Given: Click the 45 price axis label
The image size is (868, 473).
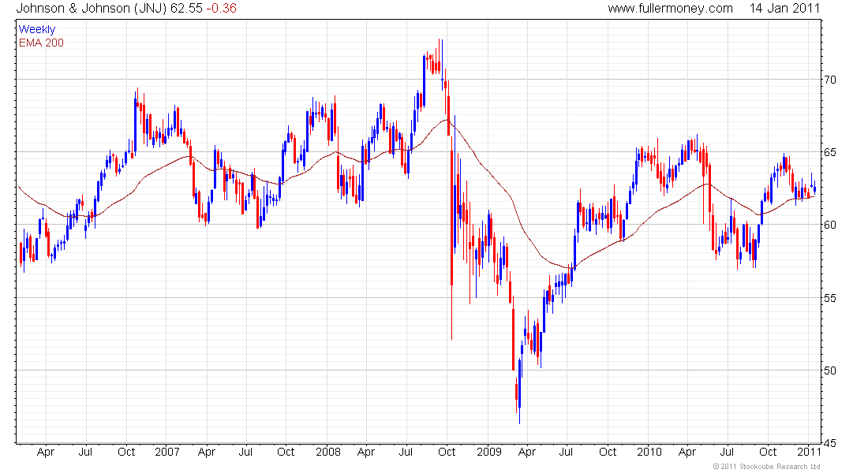Looking at the screenshot, I should tap(830, 442).
